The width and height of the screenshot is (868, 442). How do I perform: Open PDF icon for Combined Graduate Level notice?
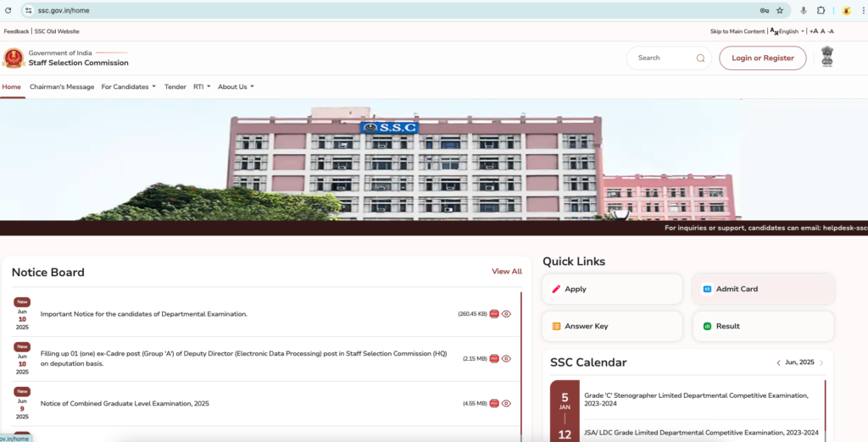click(x=494, y=403)
